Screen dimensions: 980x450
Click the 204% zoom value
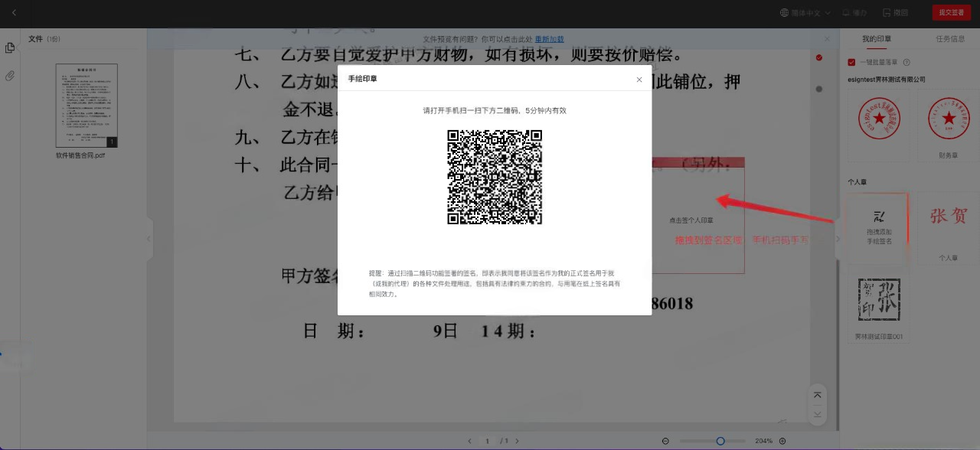click(x=763, y=441)
